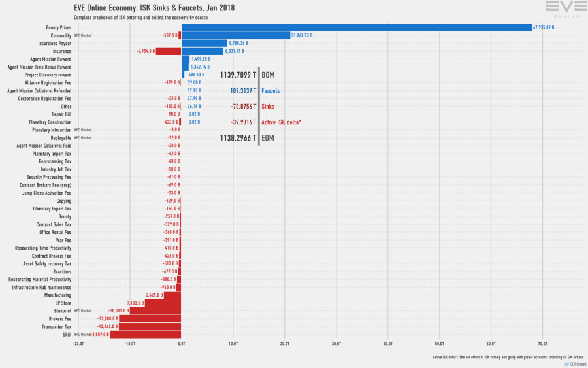The width and height of the screenshot is (588, 368).
Task: Select the 'Reactions' row label
Action: [62, 272]
